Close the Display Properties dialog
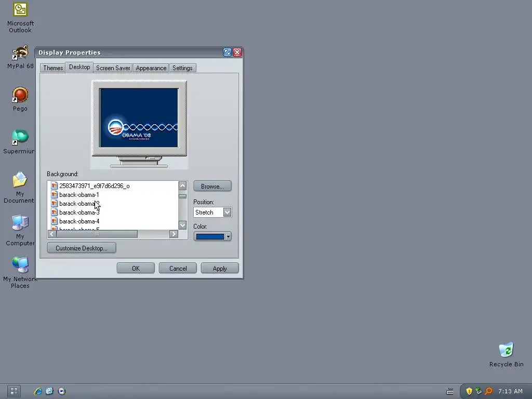This screenshot has width=532, height=399. (x=237, y=52)
